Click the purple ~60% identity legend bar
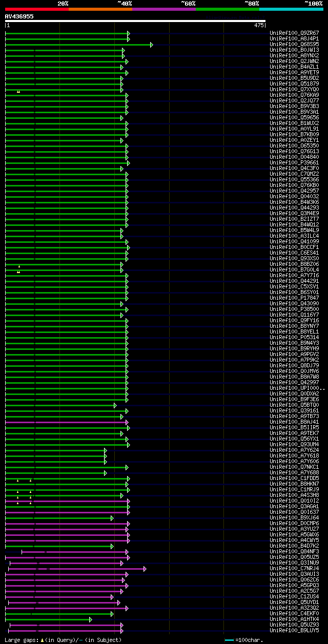 pyautogui.click(x=163, y=9)
